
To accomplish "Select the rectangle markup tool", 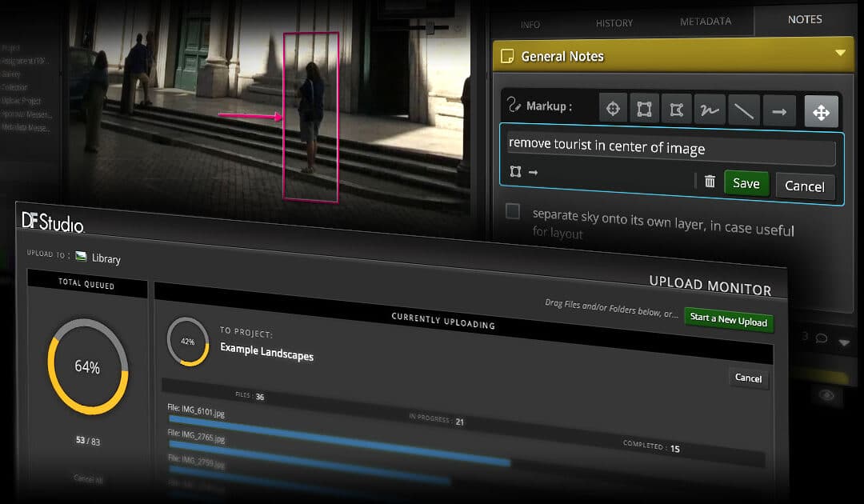I will click(644, 109).
